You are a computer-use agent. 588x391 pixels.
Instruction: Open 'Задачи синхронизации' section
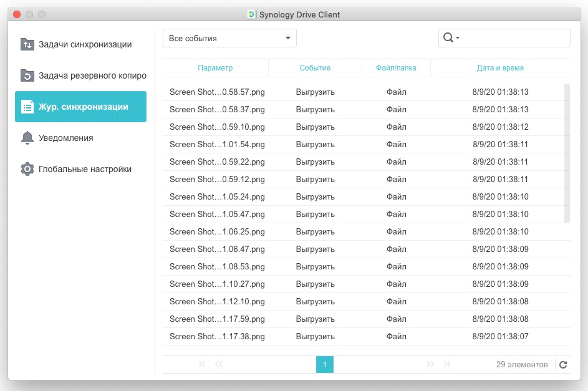[85, 44]
